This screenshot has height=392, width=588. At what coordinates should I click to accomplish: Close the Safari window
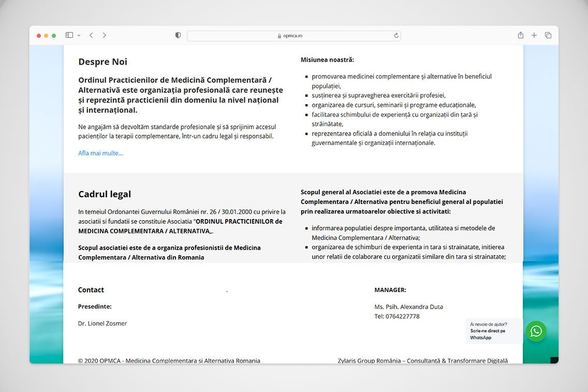(39, 36)
